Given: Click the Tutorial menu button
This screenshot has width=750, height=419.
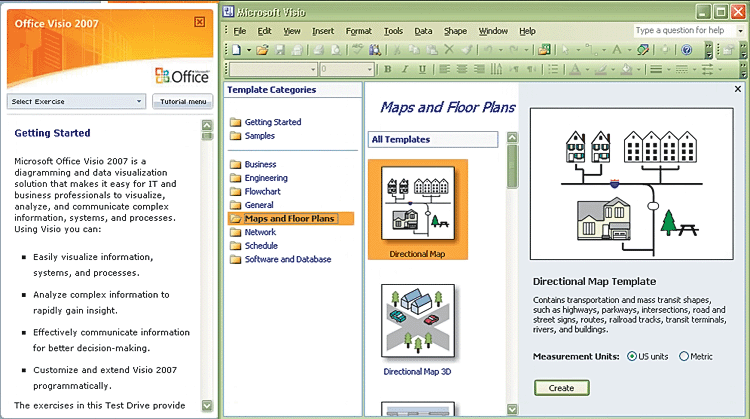Looking at the screenshot, I should (x=183, y=101).
